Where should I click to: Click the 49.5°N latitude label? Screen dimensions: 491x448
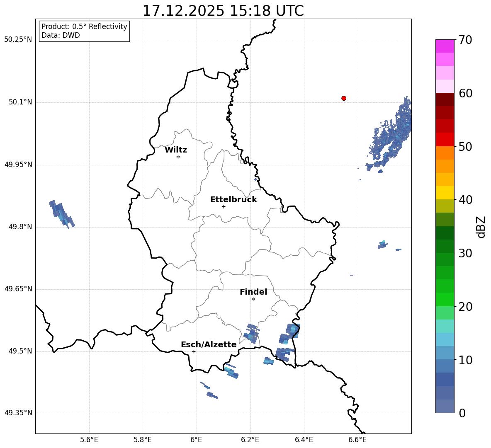pyautogui.click(x=21, y=351)
